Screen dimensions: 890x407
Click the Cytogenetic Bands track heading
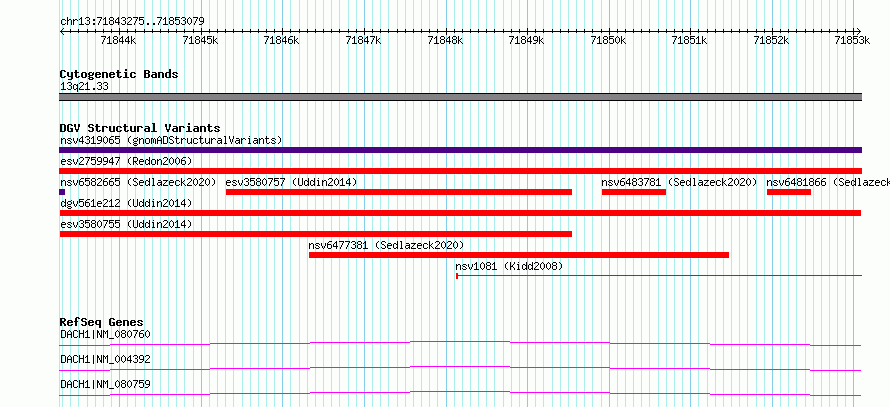pyautogui.click(x=119, y=74)
